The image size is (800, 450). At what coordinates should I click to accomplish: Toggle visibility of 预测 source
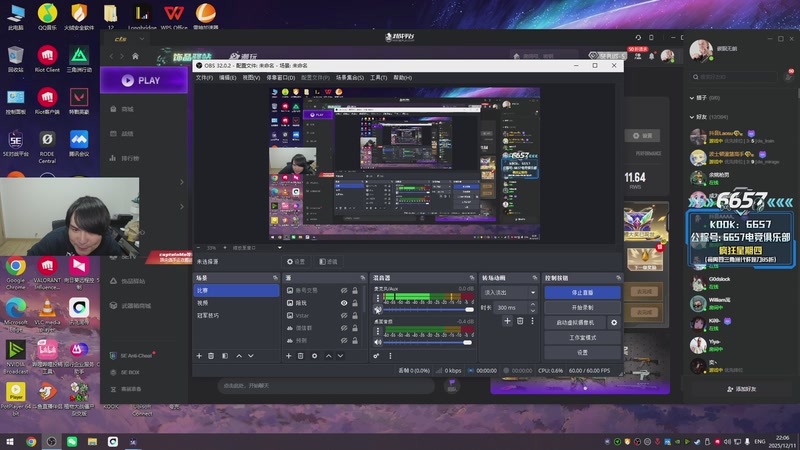(344, 340)
